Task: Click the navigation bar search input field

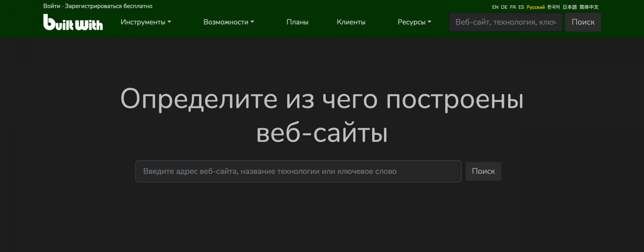Action: point(505,22)
